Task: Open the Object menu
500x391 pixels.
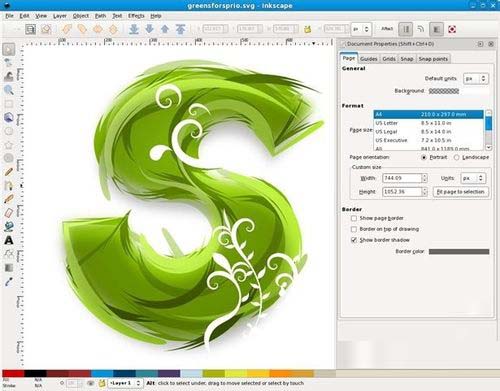Action: (81, 16)
